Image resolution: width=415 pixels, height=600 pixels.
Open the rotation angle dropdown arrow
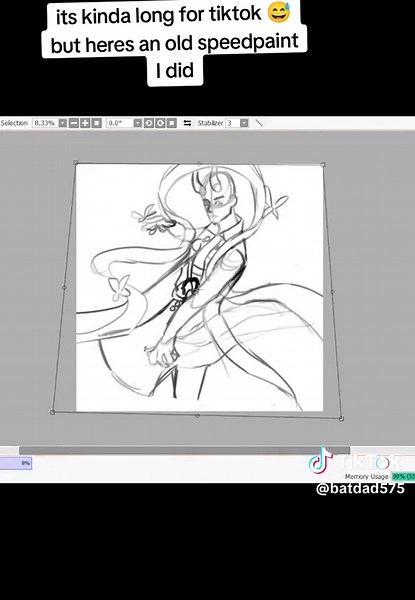click(137, 123)
